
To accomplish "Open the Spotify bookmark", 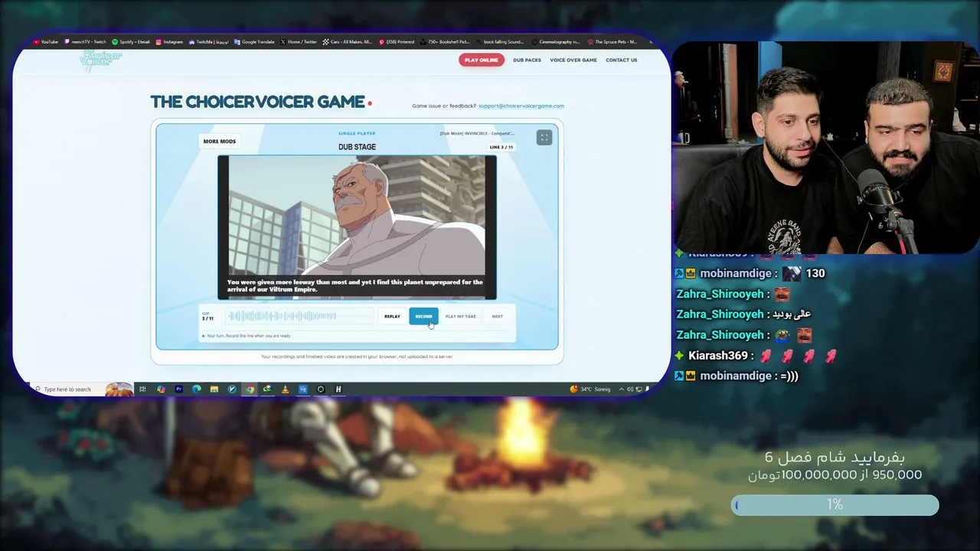I will (x=131, y=42).
